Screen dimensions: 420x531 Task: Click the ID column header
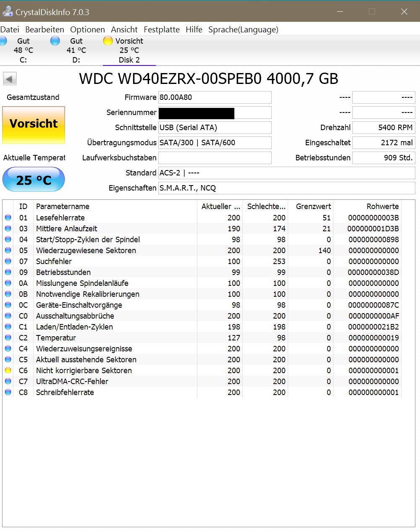click(x=24, y=206)
